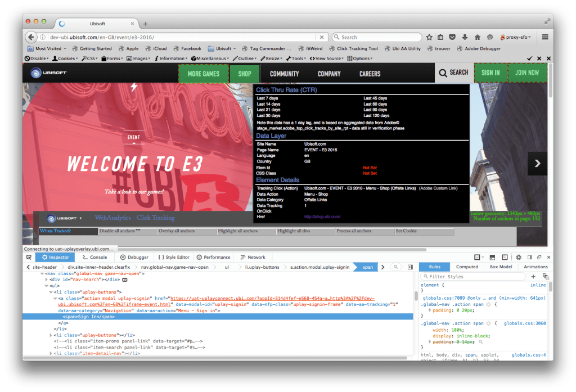Collapse the nav global-nav tree node

(x=42, y=273)
